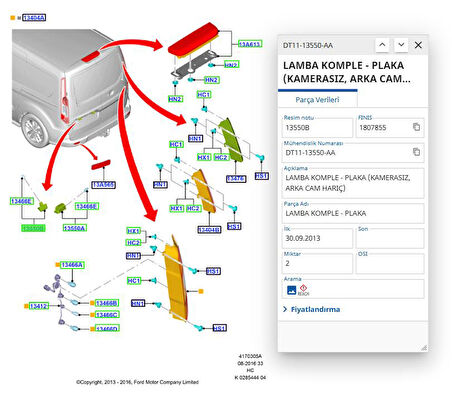452x397 pixels.
Task: Go to next part with the down chevron
Action: click(401, 45)
